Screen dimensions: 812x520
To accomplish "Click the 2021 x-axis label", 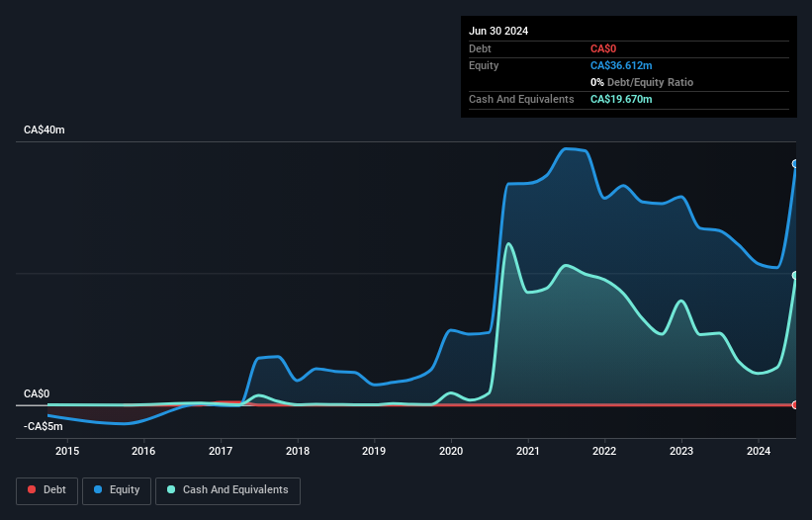I will point(528,451).
